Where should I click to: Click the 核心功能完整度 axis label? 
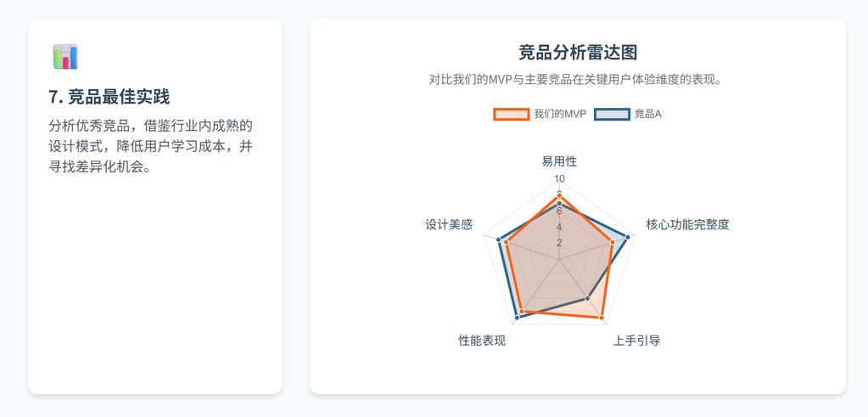[x=687, y=224]
